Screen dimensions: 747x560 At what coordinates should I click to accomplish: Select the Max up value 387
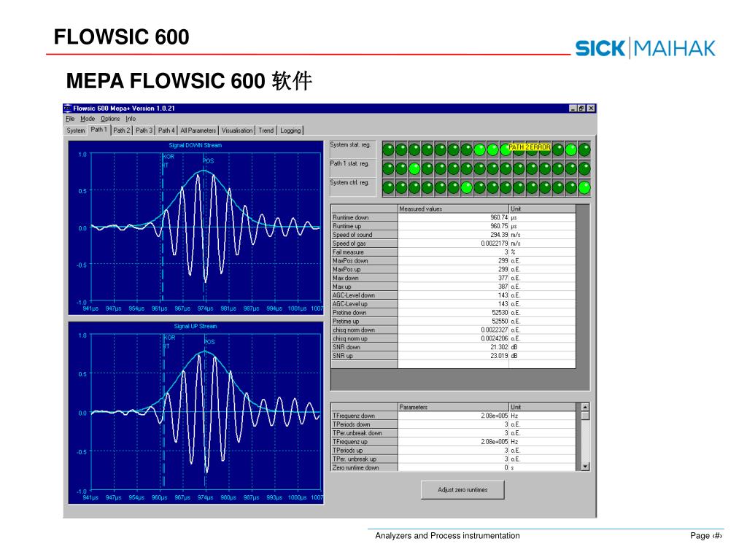(x=503, y=287)
